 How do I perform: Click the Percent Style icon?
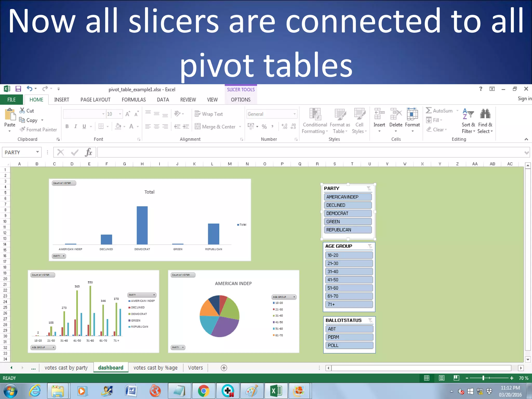pos(264,127)
